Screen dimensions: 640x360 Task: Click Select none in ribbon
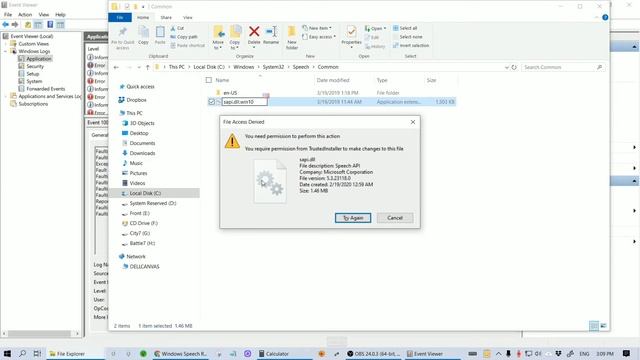click(x=407, y=37)
